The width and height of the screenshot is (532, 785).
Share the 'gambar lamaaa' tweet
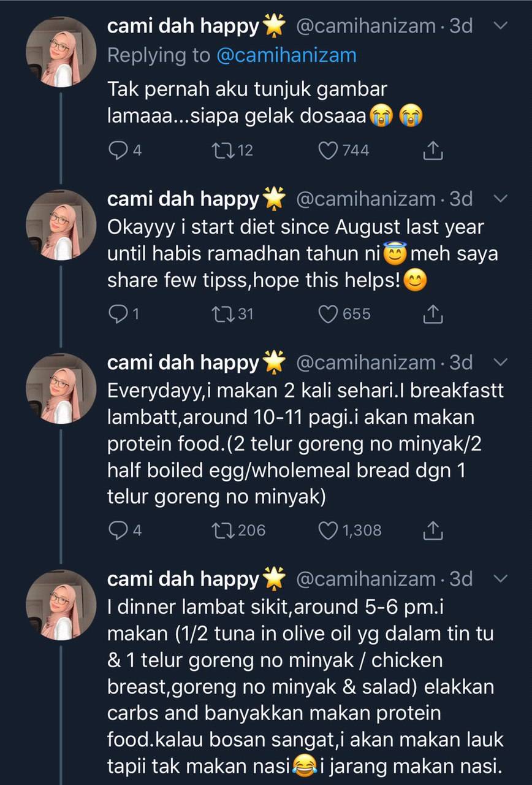click(x=433, y=150)
